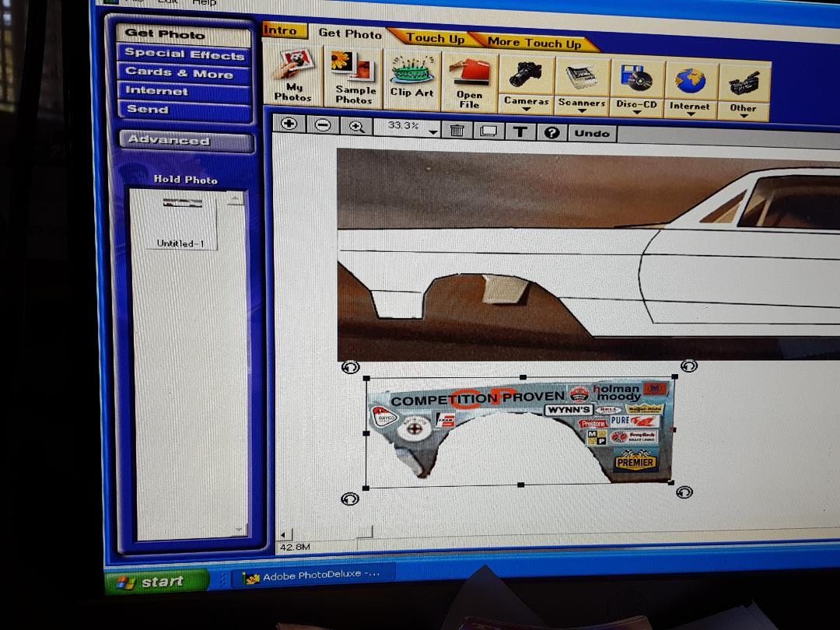
Task: Select the magnifying glass zoom tool
Action: [x=356, y=127]
